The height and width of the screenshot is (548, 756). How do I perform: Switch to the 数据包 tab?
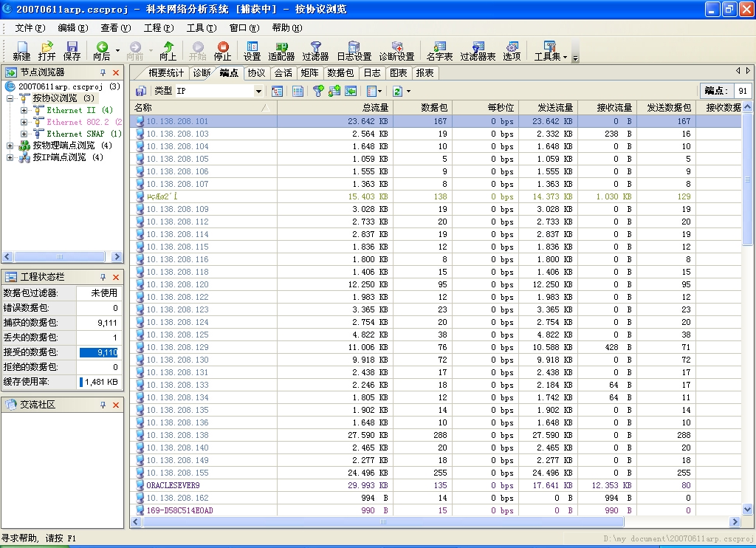coord(340,73)
